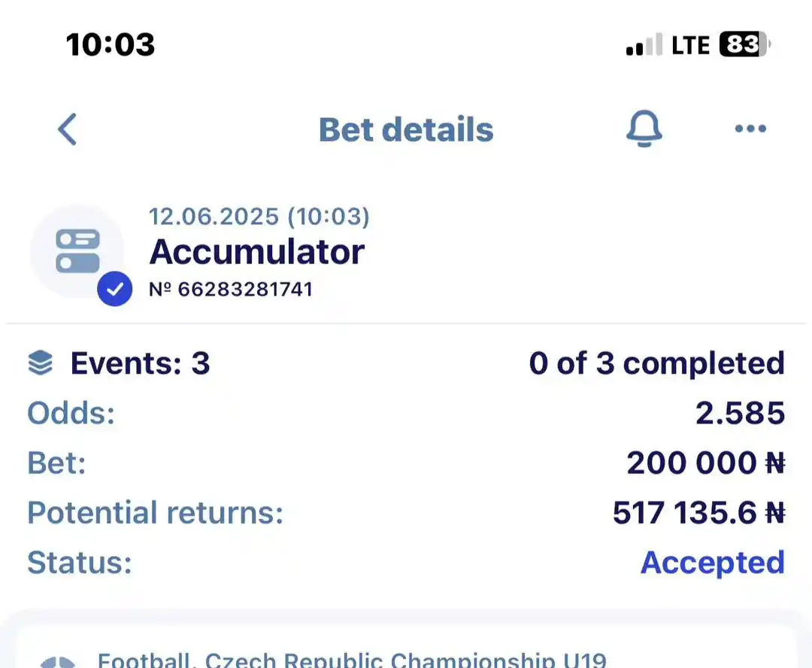This screenshot has height=668, width=812.
Task: Tap the Accumulator bet type heading
Action: (x=257, y=252)
